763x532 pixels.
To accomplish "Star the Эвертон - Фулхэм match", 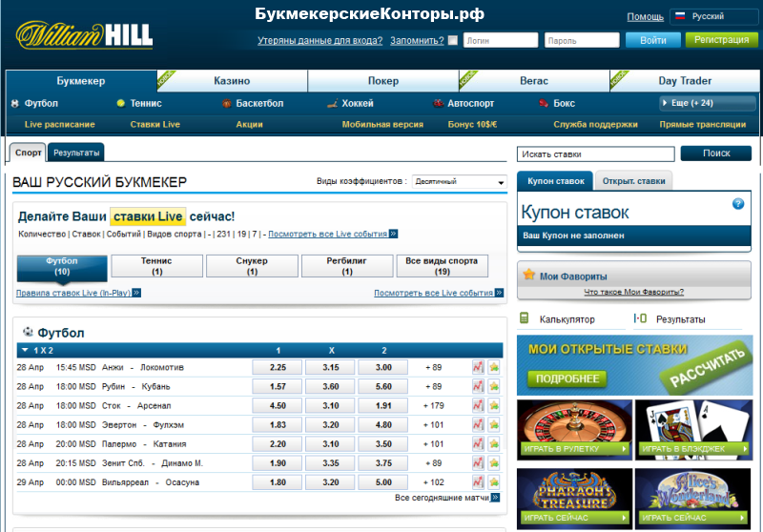I will (494, 425).
